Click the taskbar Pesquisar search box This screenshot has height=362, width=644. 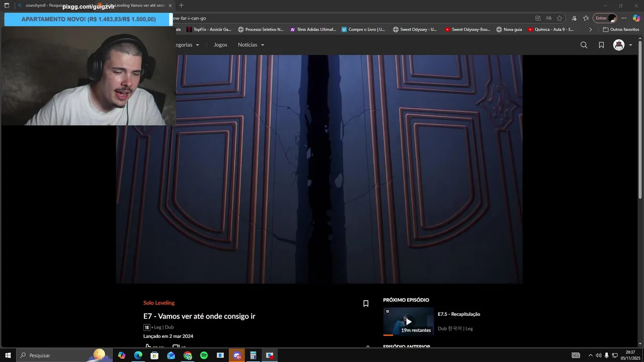click(x=64, y=355)
